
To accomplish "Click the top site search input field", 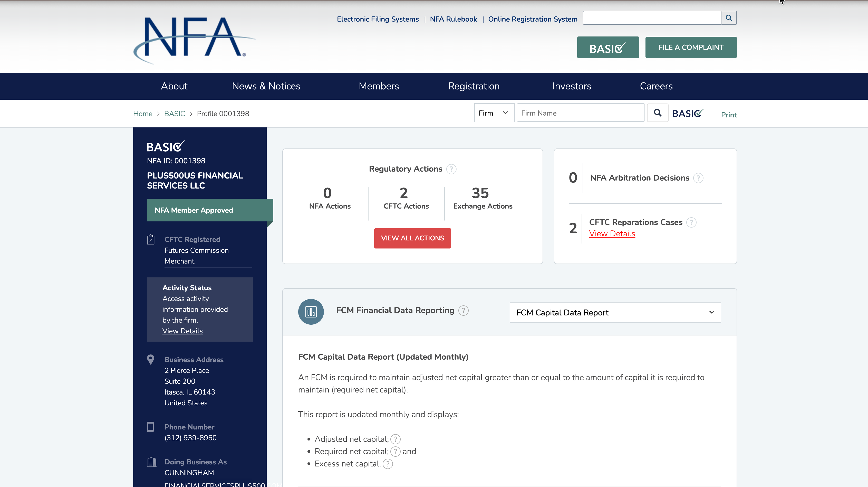I will (x=652, y=18).
